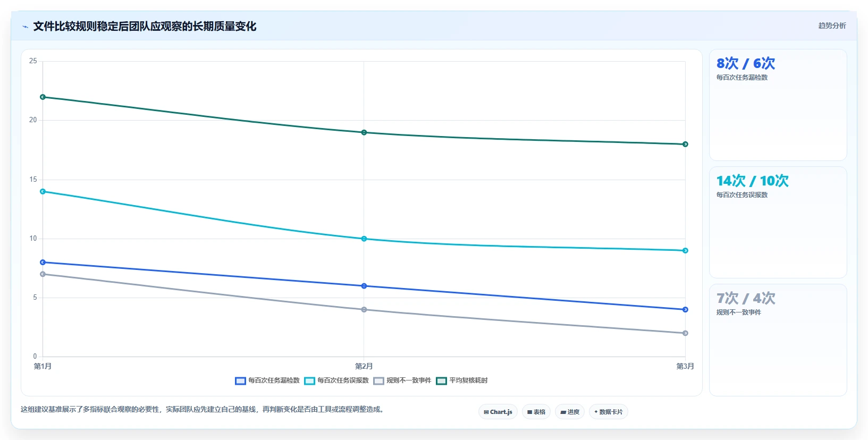Viewport: 868px width, 440px height.
Task: Select the 进度 chip
Action: pos(570,412)
